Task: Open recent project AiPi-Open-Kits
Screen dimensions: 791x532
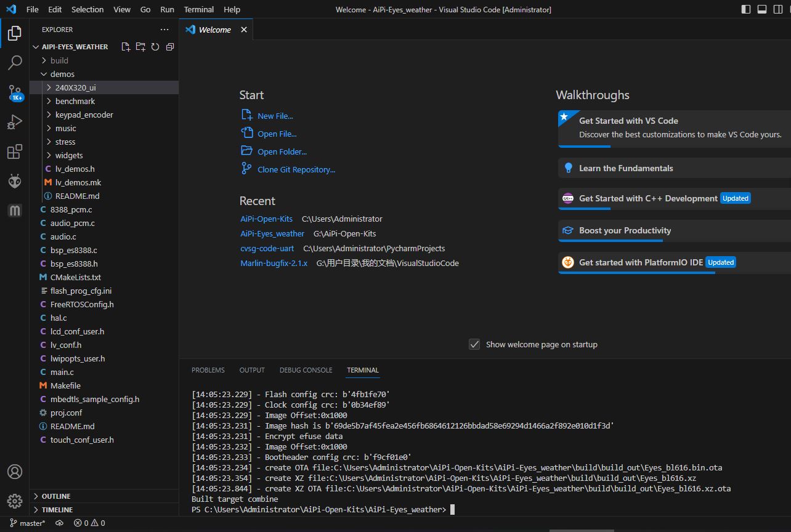Action: 266,219
